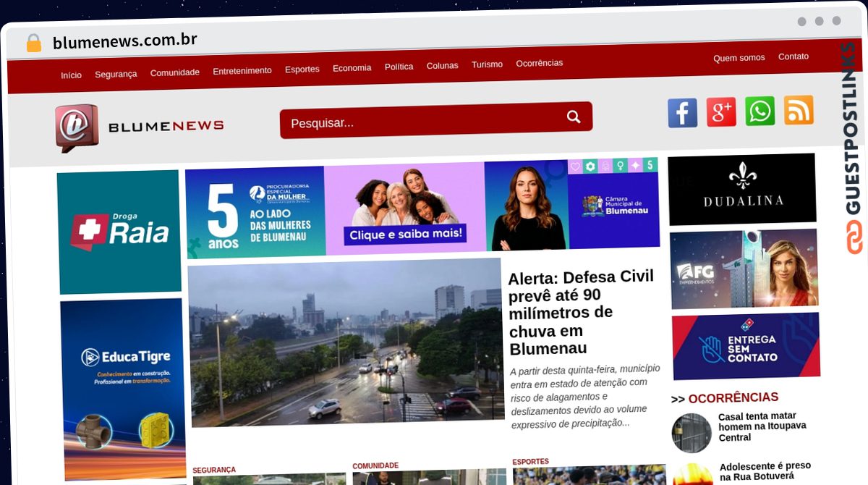This screenshot has width=868, height=485.
Task: Go to Início menu item
Action: click(x=71, y=75)
